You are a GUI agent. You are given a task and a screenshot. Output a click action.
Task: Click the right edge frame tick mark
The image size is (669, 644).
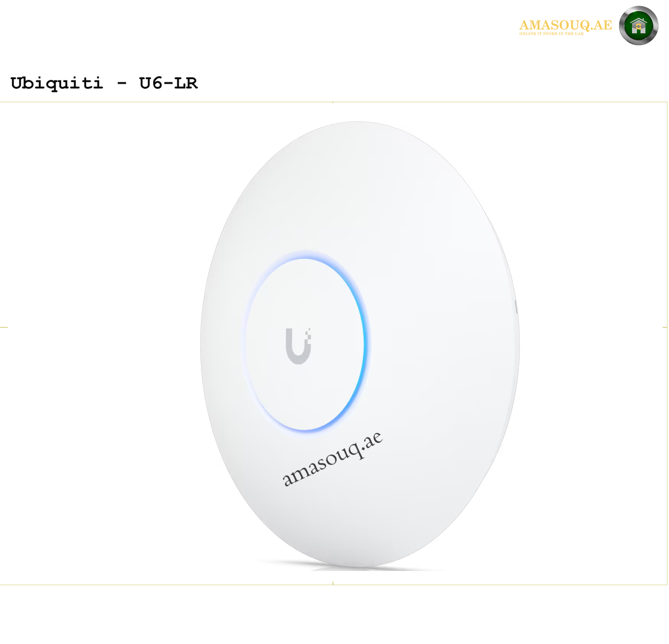point(665,327)
